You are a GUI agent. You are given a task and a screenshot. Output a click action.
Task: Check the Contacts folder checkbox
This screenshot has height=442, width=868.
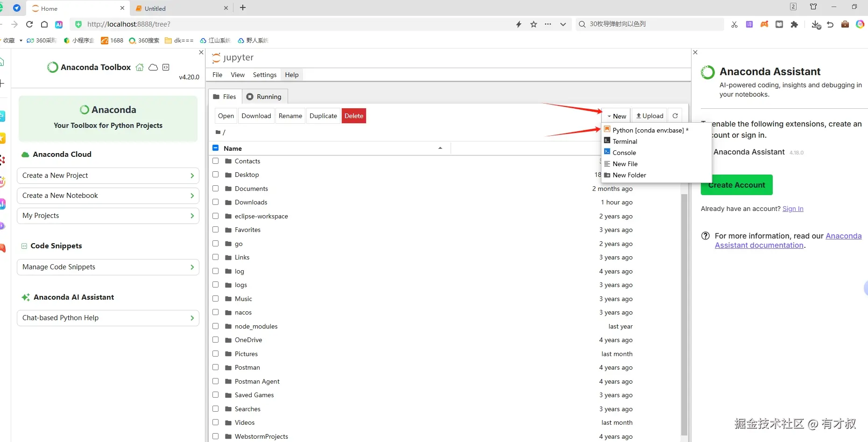(216, 161)
